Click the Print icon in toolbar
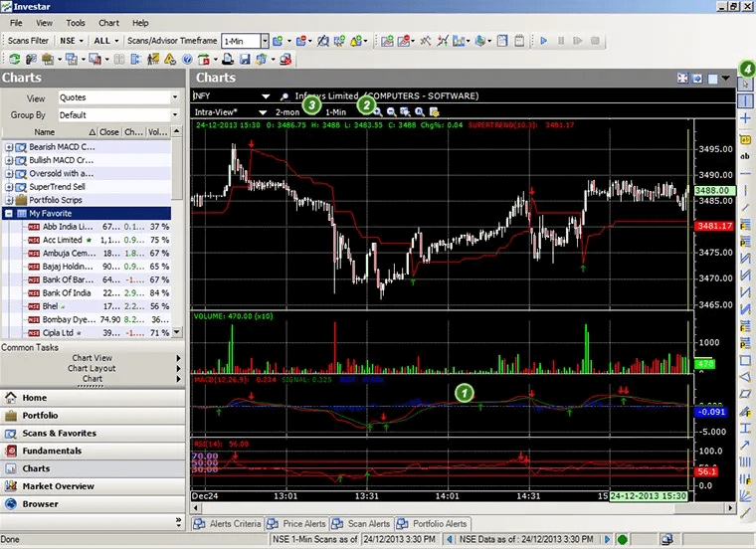This screenshot has width=756, height=549. 228,59
